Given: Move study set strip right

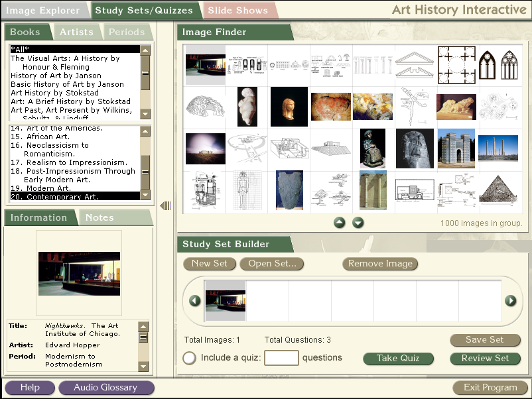Looking at the screenshot, I should point(511,300).
